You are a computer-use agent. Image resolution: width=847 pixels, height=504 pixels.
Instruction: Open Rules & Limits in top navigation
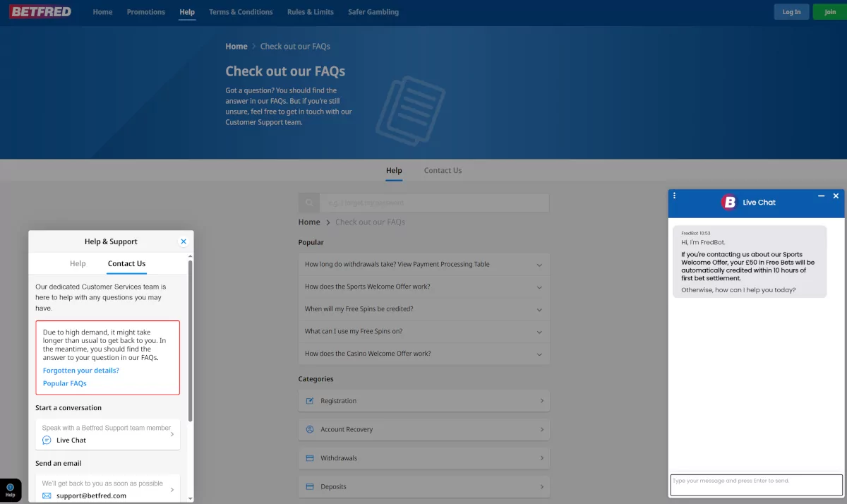click(311, 12)
